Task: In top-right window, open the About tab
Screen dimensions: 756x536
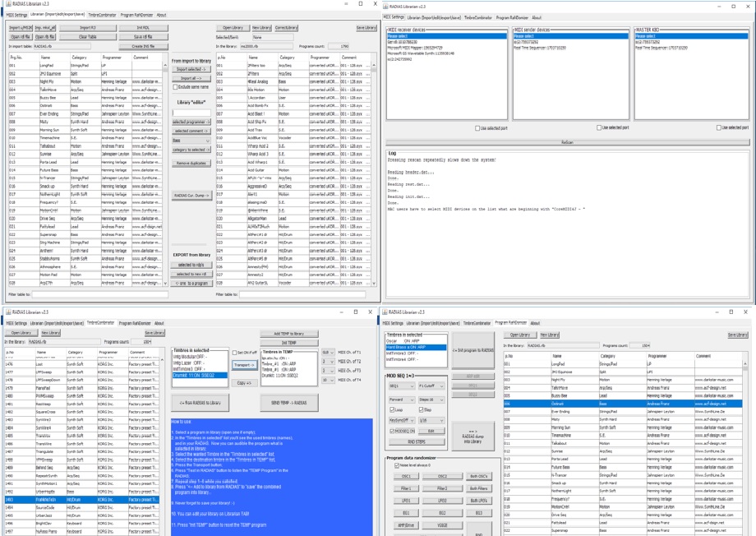Action: point(537,18)
